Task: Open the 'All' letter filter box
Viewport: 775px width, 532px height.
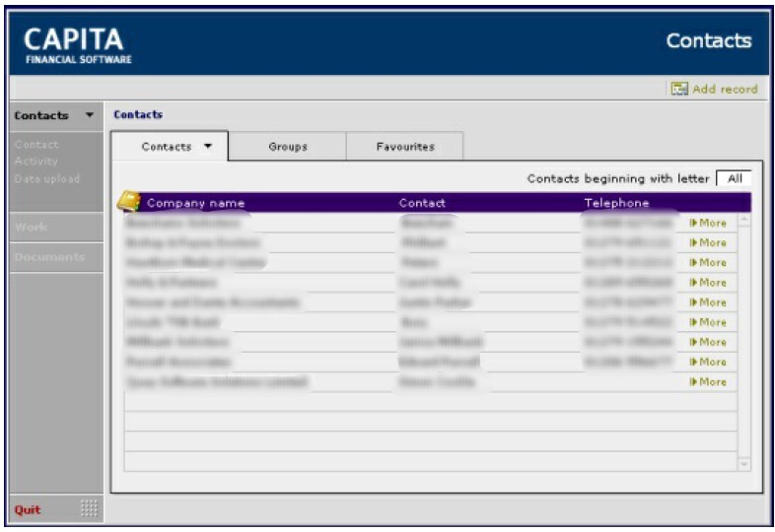Action: tap(734, 178)
